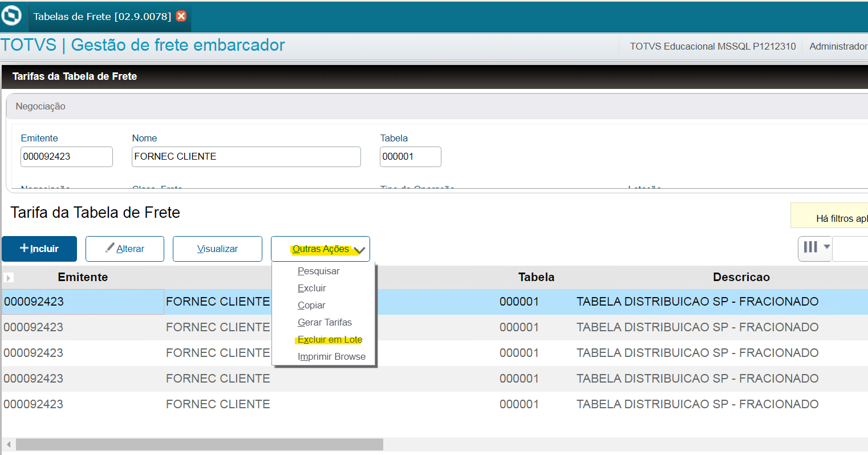Image resolution: width=868 pixels, height=455 pixels.
Task: Click the scrollbar left arrow
Action: [8, 444]
